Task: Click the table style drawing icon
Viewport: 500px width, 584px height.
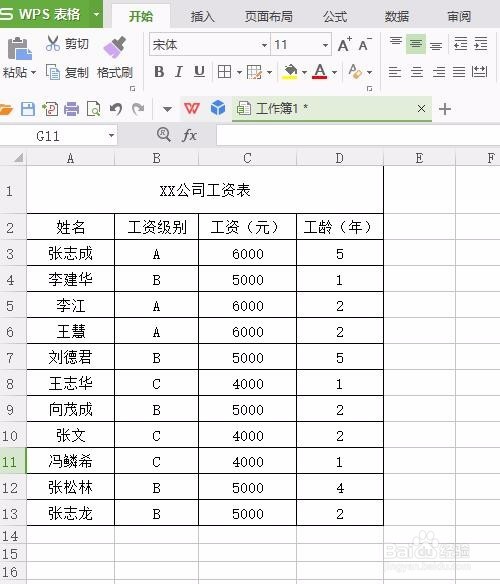Action: (x=254, y=72)
